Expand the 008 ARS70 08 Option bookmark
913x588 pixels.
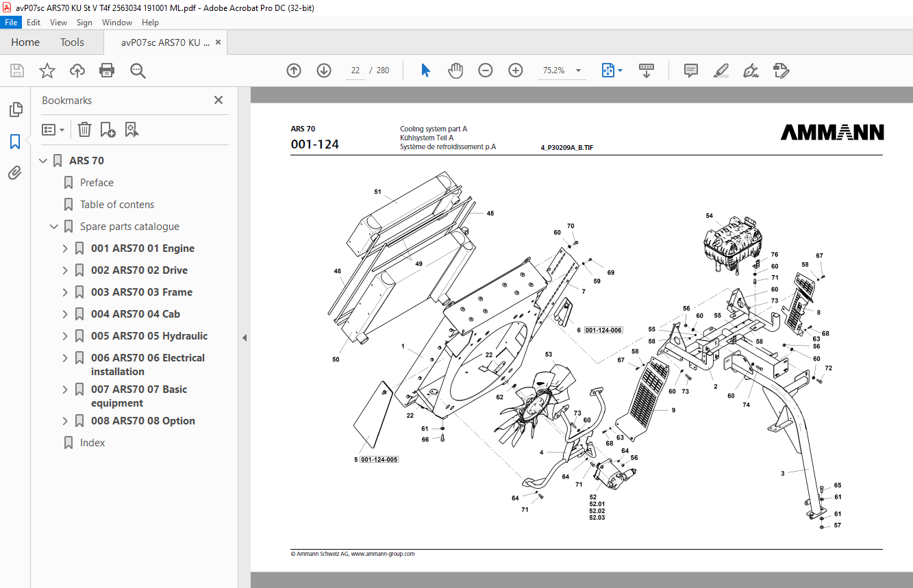65,421
